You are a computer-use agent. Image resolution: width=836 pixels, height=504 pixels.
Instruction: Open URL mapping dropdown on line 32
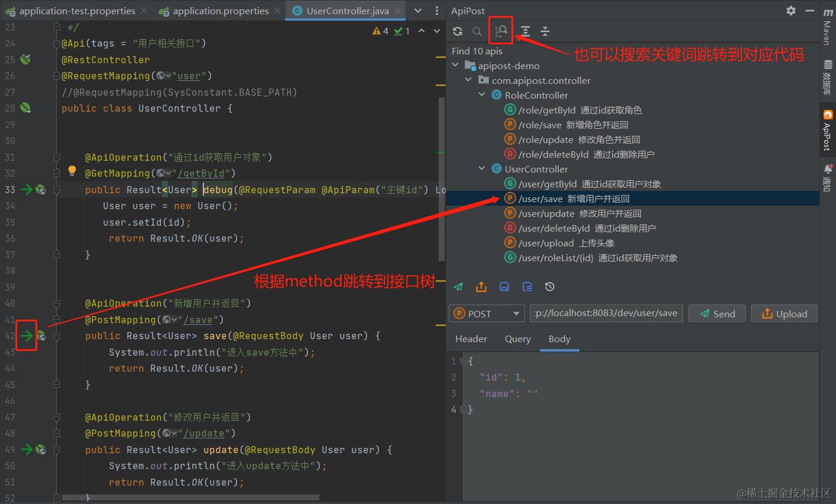point(163,173)
